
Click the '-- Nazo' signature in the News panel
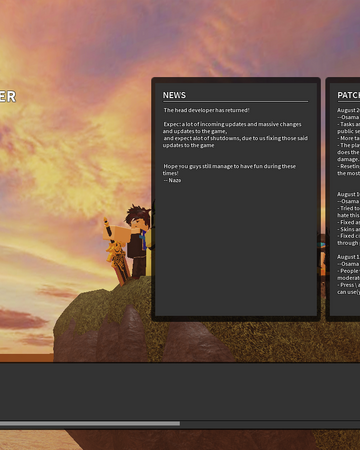[172, 180]
